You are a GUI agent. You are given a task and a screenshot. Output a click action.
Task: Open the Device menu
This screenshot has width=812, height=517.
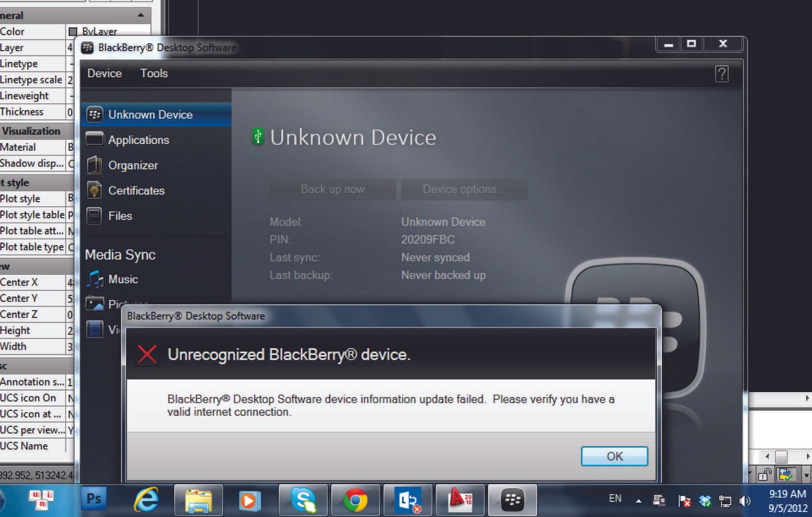[x=104, y=73]
